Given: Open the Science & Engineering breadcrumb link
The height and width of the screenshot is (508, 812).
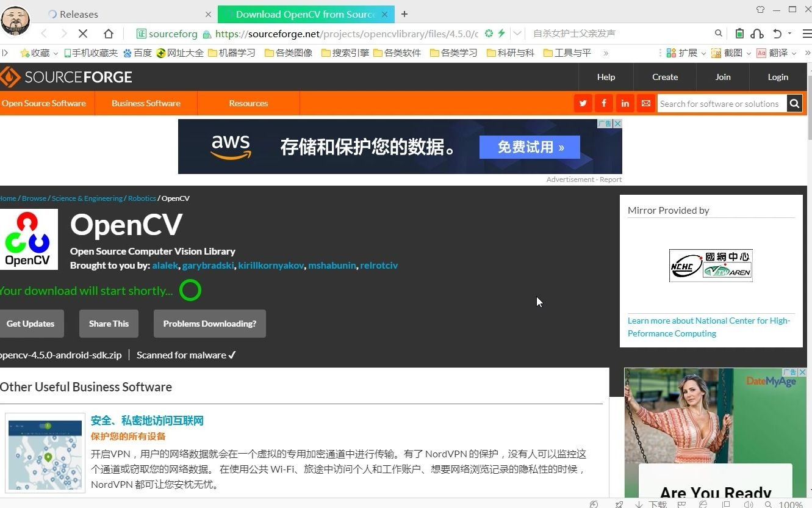Looking at the screenshot, I should (x=87, y=198).
